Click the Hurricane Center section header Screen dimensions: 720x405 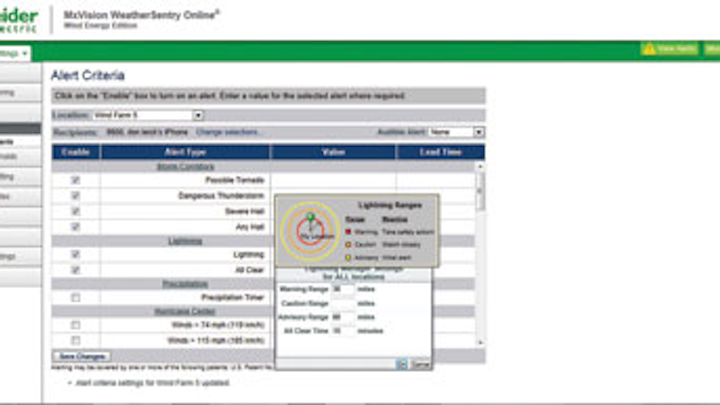pyautogui.click(x=185, y=311)
